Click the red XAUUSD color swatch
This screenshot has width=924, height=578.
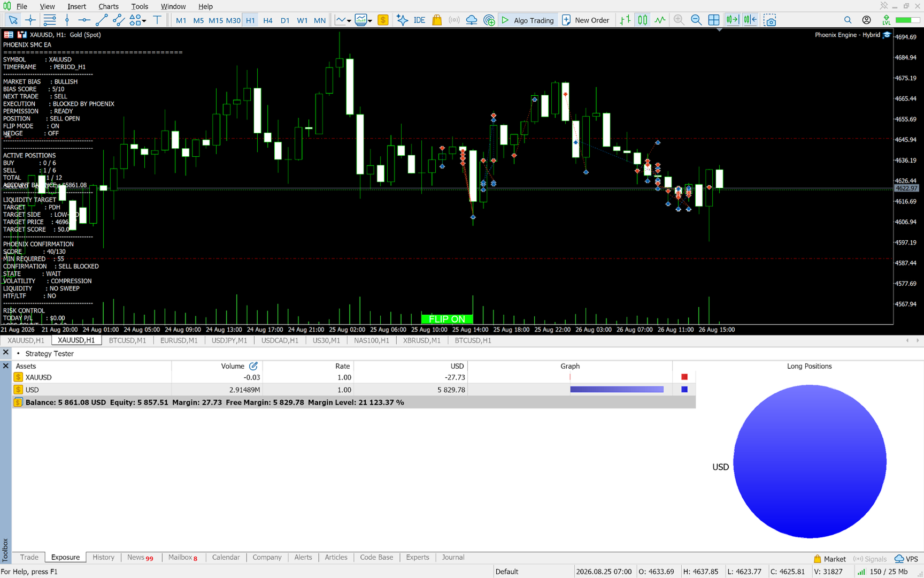684,377
